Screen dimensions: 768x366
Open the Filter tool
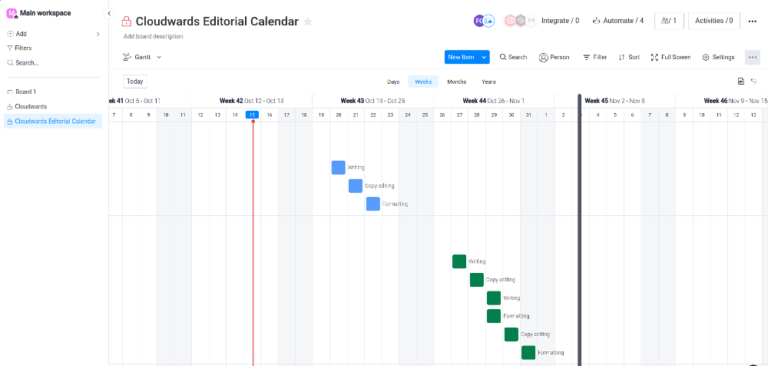[595, 57]
